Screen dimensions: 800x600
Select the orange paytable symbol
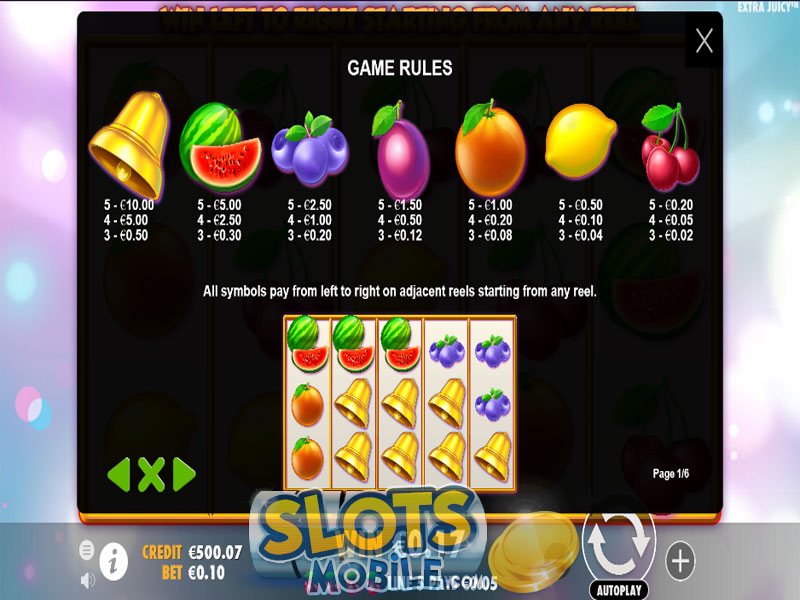coord(490,147)
